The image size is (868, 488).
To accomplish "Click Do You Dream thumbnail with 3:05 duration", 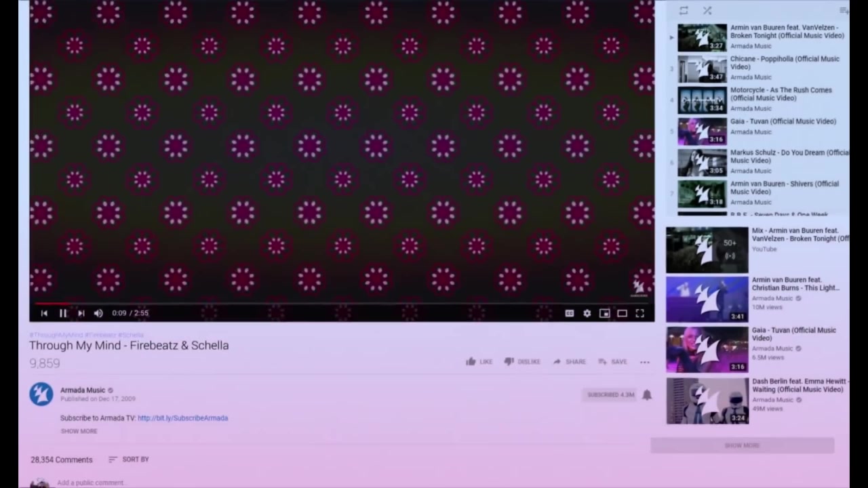I will click(703, 162).
